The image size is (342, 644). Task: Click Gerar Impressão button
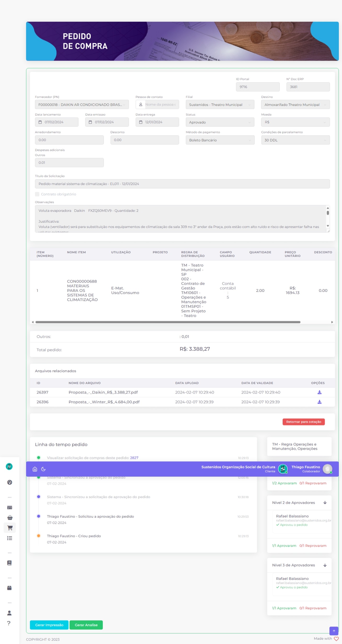[49, 625]
